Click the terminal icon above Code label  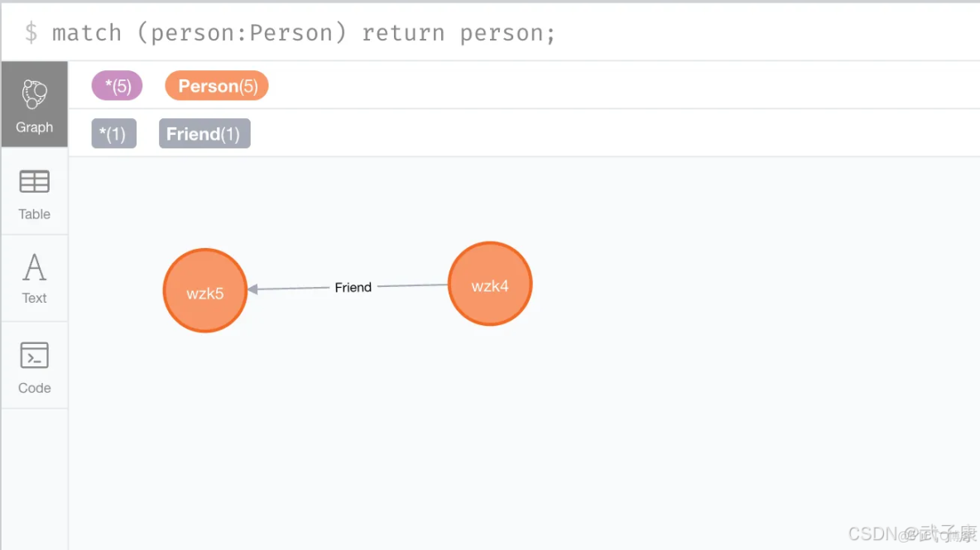coord(34,355)
